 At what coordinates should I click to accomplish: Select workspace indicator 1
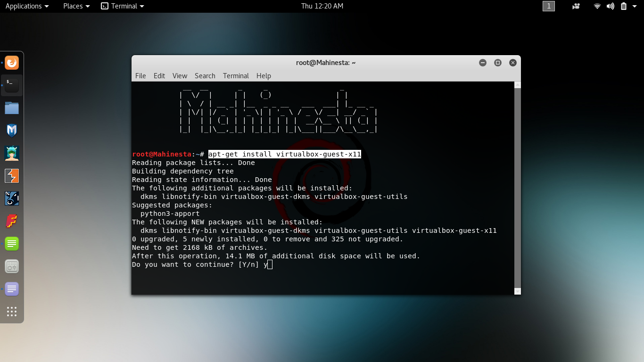click(549, 6)
